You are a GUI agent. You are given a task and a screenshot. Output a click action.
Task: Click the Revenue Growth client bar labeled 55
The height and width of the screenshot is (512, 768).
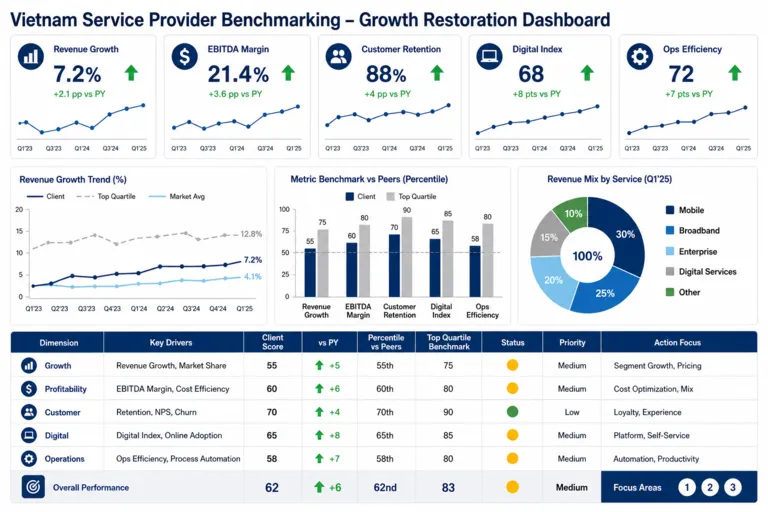click(310, 272)
